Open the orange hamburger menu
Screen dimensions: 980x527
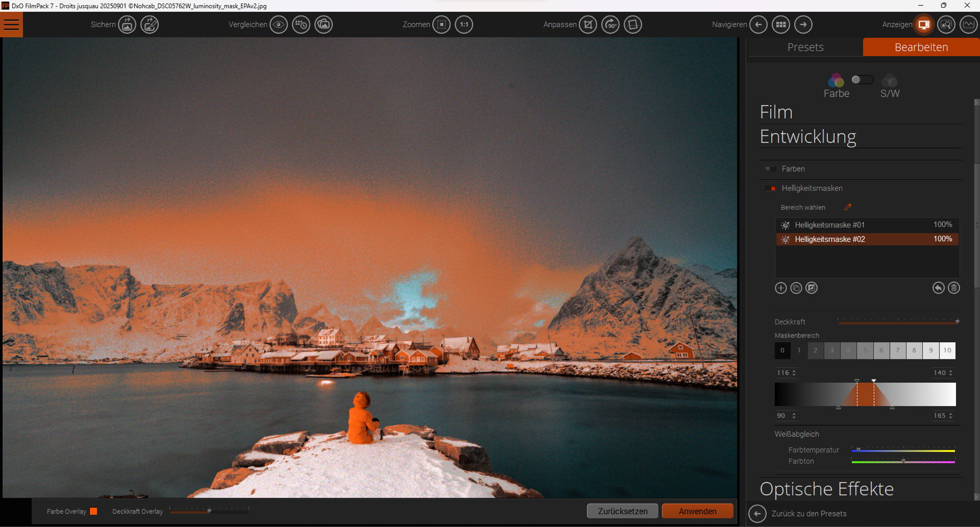pyautogui.click(x=11, y=24)
